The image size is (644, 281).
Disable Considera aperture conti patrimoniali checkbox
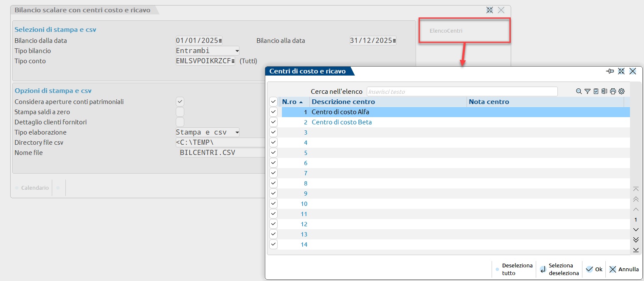click(180, 102)
